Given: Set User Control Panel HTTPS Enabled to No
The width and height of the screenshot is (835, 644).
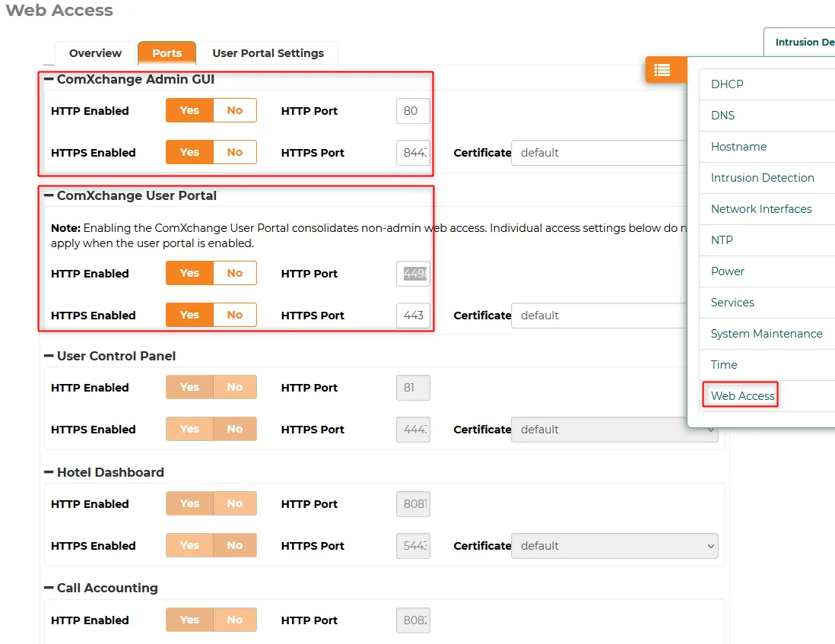Looking at the screenshot, I should tap(235, 429).
